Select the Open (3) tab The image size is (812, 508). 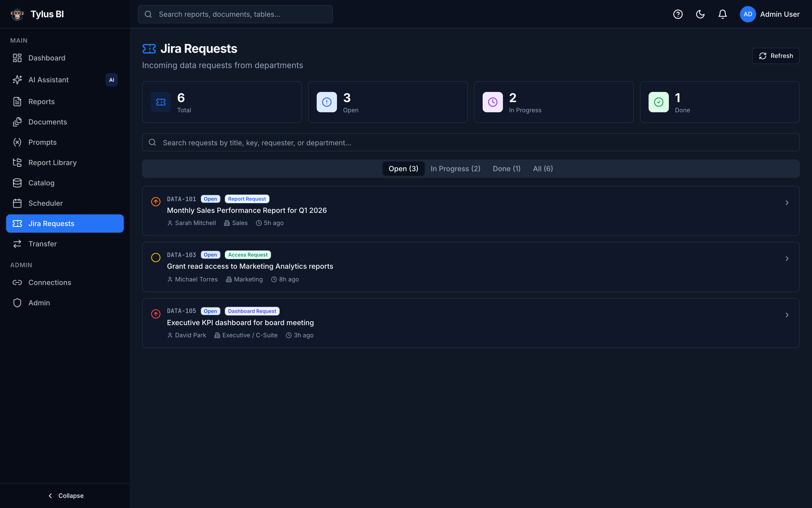pyautogui.click(x=403, y=169)
